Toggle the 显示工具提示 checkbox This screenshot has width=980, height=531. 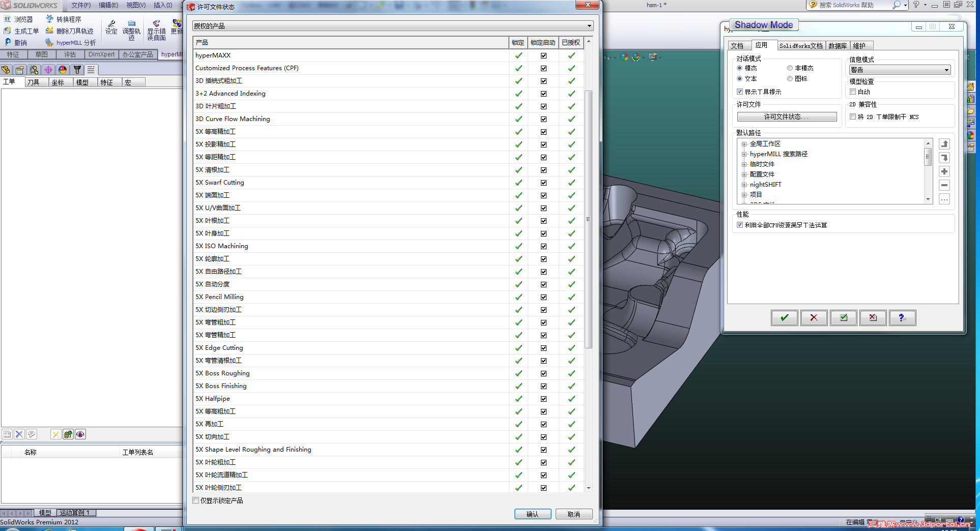[x=740, y=92]
